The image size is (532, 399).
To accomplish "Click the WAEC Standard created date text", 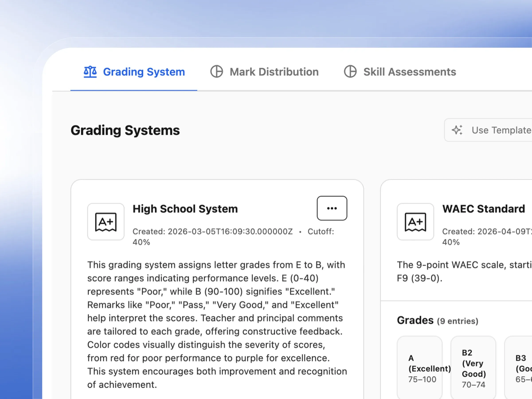I will 487,232.
